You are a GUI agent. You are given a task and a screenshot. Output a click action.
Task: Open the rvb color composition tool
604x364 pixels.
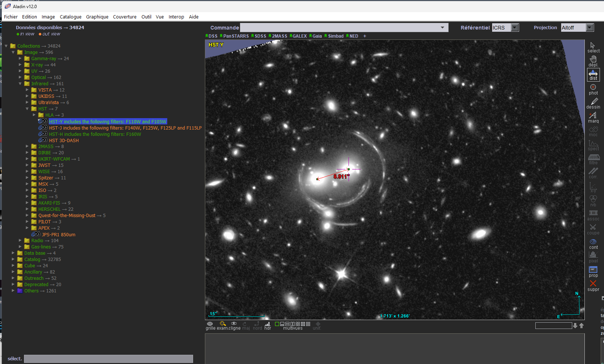click(593, 201)
